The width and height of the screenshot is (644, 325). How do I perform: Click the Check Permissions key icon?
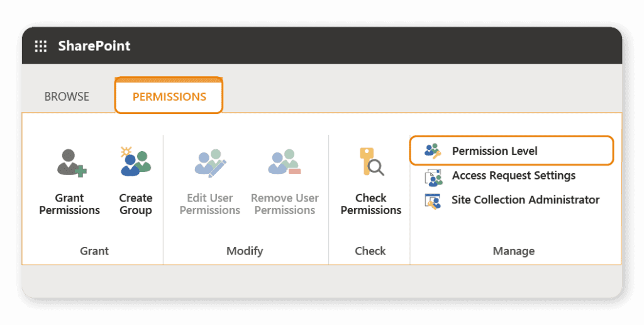[370, 162]
